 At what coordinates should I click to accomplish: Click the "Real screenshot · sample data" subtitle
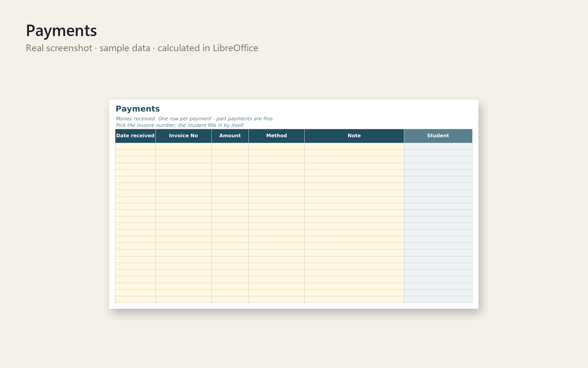point(142,48)
